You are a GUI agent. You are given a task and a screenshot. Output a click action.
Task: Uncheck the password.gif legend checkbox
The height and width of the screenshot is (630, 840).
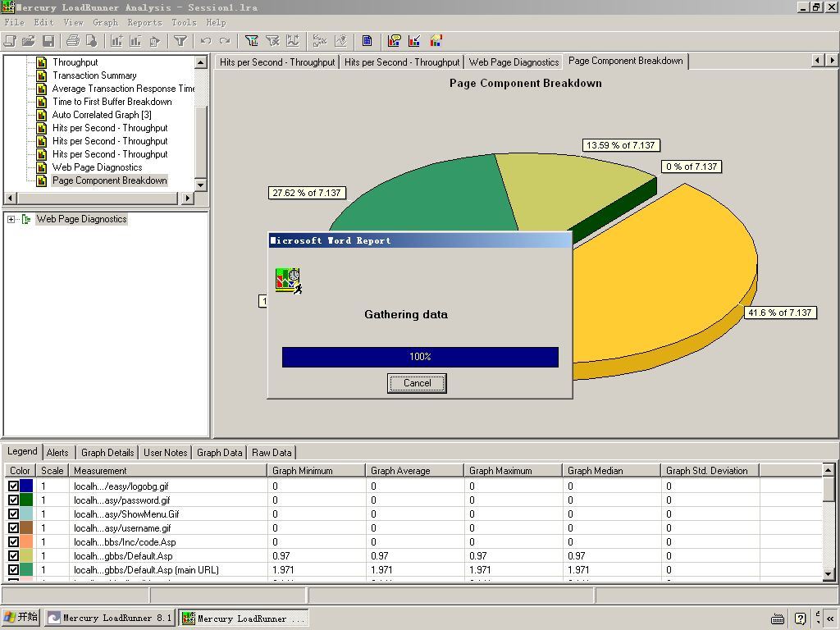pos(13,500)
